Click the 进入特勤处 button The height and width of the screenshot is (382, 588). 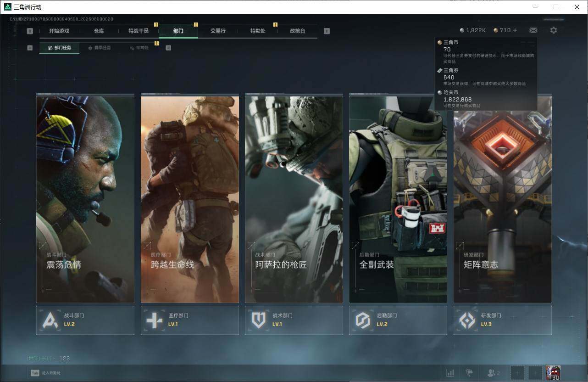(x=45, y=373)
